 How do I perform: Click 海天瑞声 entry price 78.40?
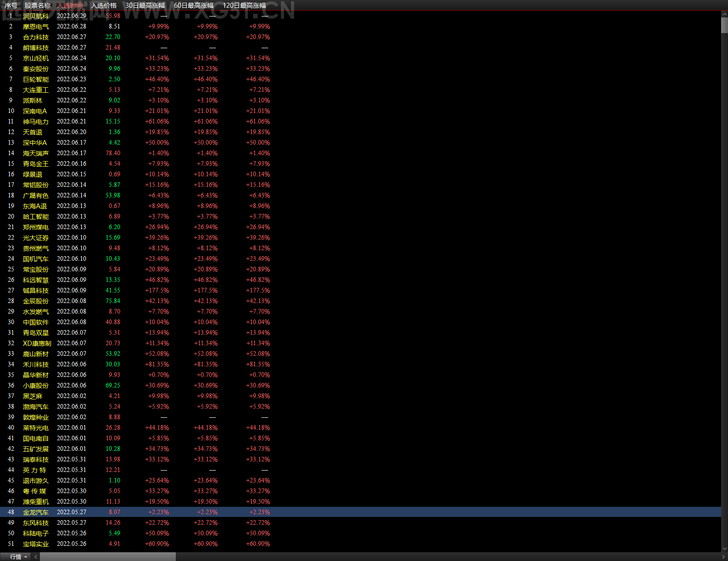pos(113,153)
